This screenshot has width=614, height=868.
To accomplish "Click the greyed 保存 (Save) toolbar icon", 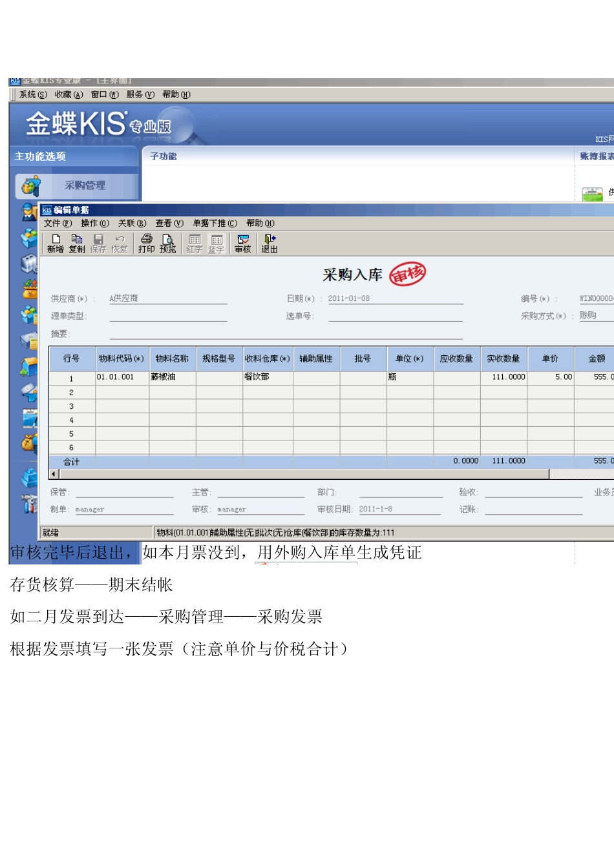I will pyautogui.click(x=98, y=243).
